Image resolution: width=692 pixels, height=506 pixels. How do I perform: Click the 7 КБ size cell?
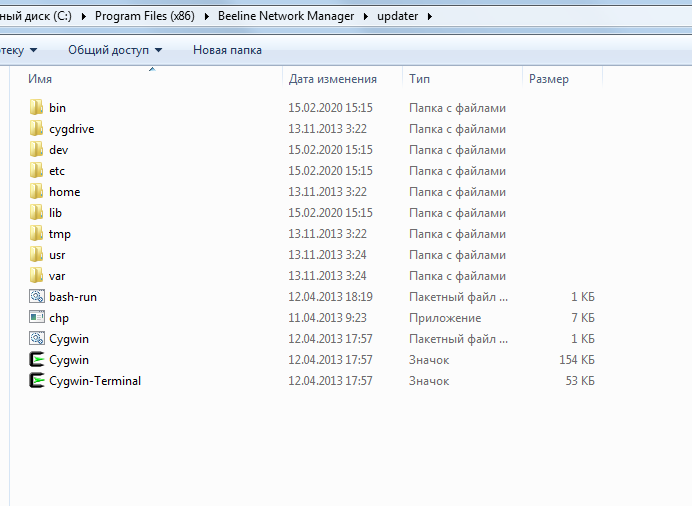(583, 318)
